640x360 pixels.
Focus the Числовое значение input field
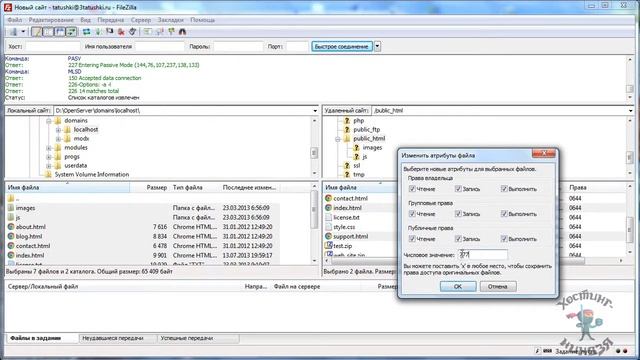coord(483,255)
